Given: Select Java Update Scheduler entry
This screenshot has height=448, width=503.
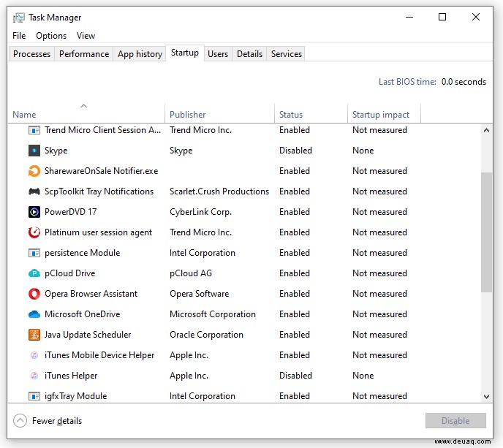Looking at the screenshot, I should [x=88, y=335].
